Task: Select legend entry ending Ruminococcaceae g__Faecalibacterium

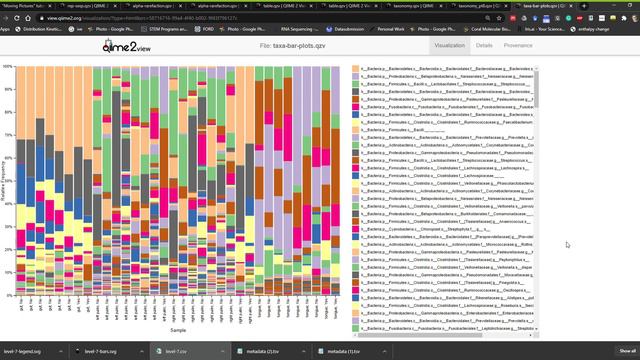Action: click(447, 122)
